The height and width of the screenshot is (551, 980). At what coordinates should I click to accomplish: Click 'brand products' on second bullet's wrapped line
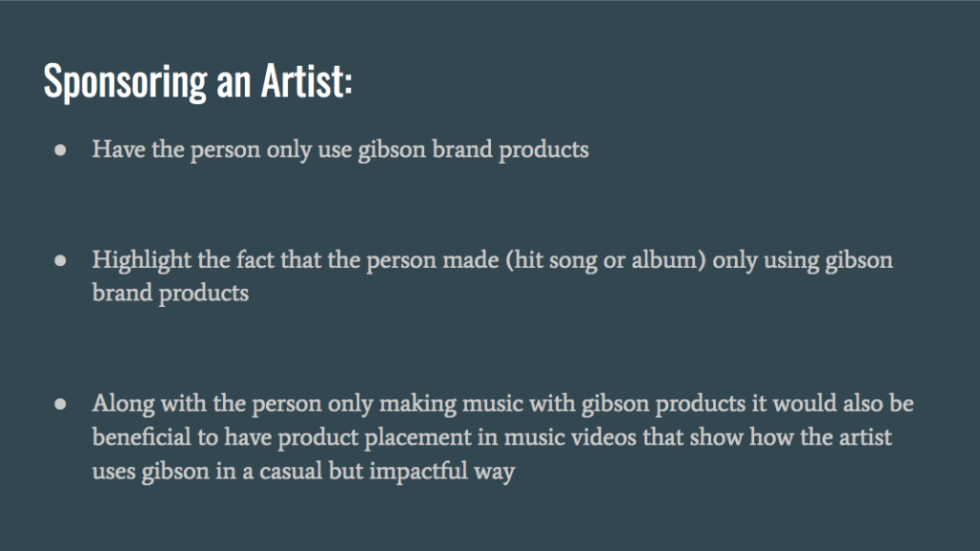coord(170,293)
